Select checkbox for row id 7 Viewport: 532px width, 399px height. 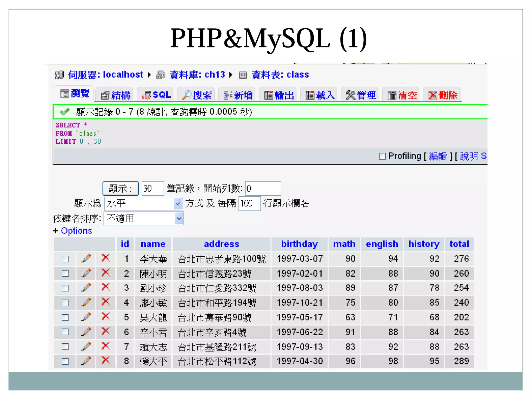coord(65,347)
